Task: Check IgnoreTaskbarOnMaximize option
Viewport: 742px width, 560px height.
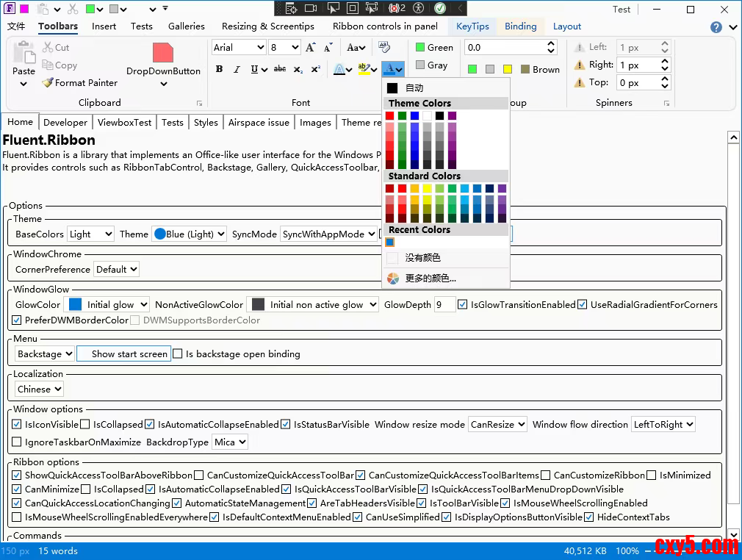Action: point(17,442)
